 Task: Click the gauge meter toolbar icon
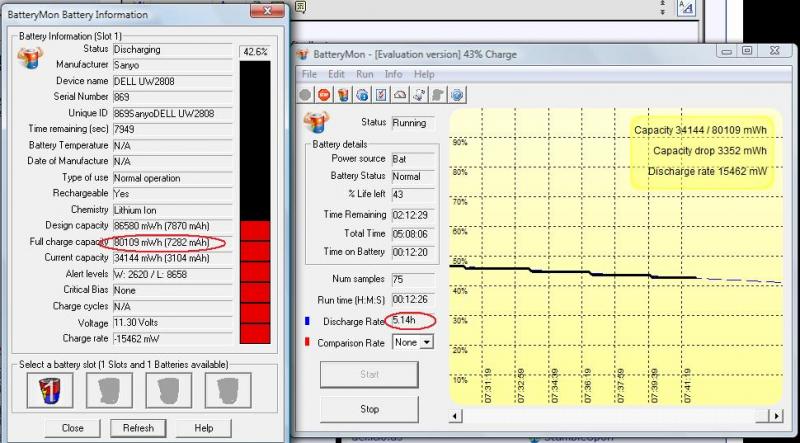[399, 95]
